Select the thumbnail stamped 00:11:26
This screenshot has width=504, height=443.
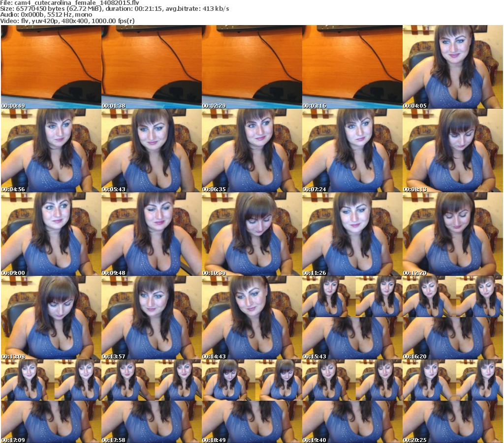point(352,234)
